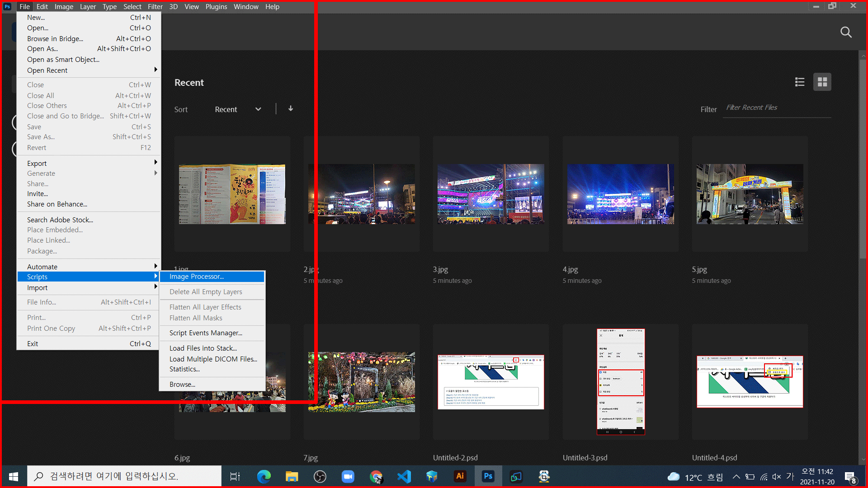
Task: Click Script Events Manager entry
Action: click(206, 333)
